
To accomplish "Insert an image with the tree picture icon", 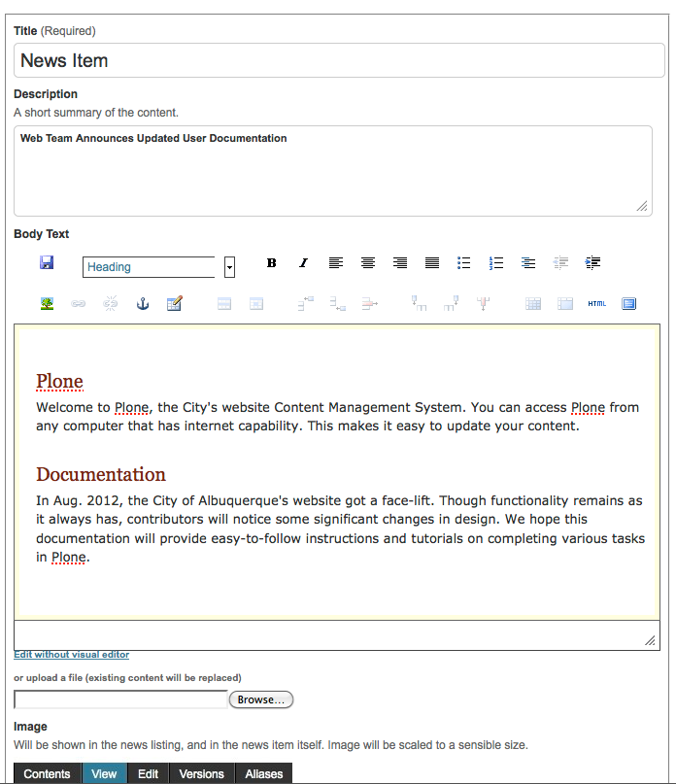I will click(47, 303).
